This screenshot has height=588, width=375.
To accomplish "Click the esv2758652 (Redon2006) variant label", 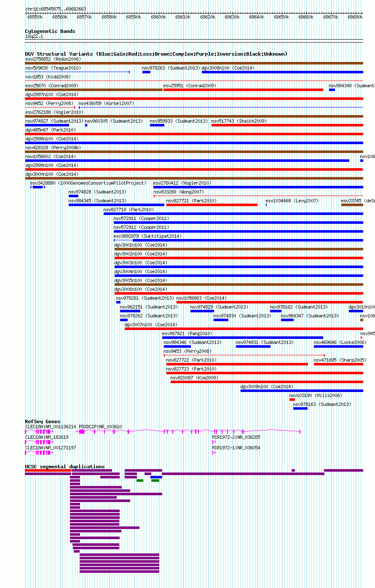I will pyautogui.click(x=53, y=59).
